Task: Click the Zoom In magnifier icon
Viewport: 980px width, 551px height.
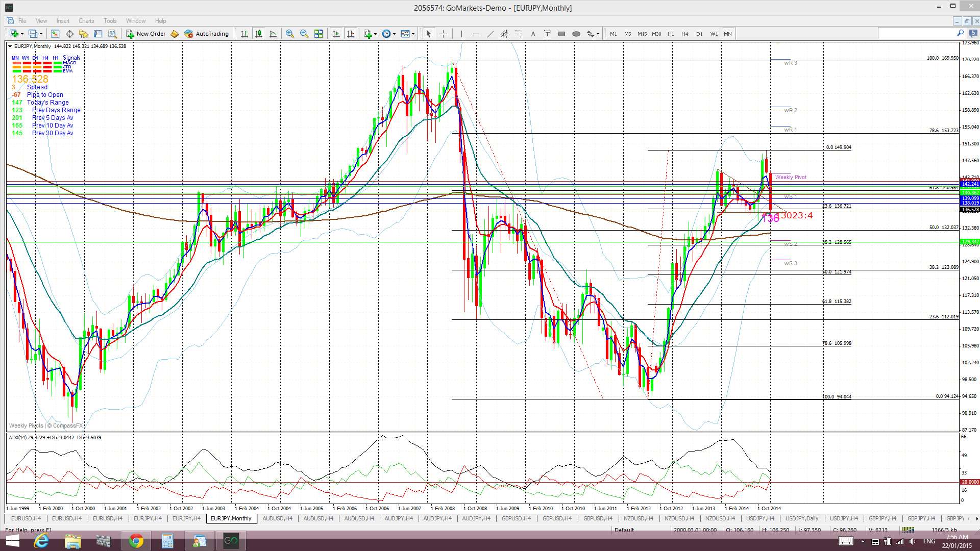Action: point(290,34)
